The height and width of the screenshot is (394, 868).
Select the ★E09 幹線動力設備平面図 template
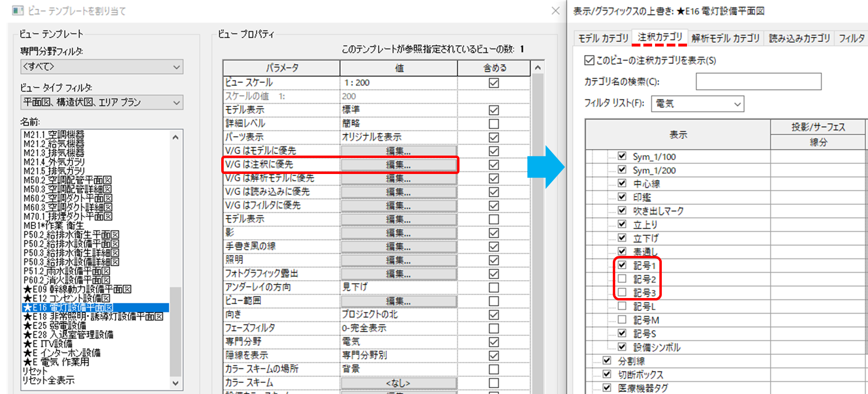(77, 289)
